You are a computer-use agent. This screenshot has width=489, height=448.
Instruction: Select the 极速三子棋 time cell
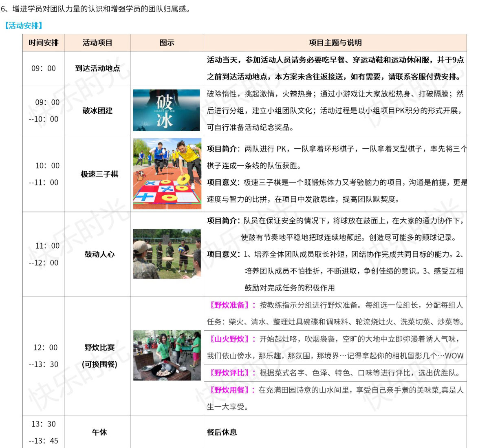44,174
